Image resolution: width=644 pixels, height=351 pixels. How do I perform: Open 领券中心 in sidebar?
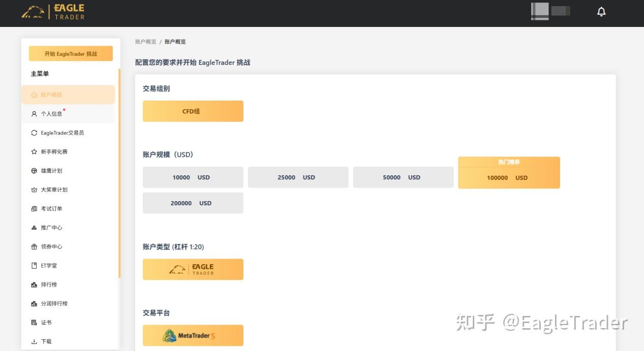pyautogui.click(x=68, y=246)
